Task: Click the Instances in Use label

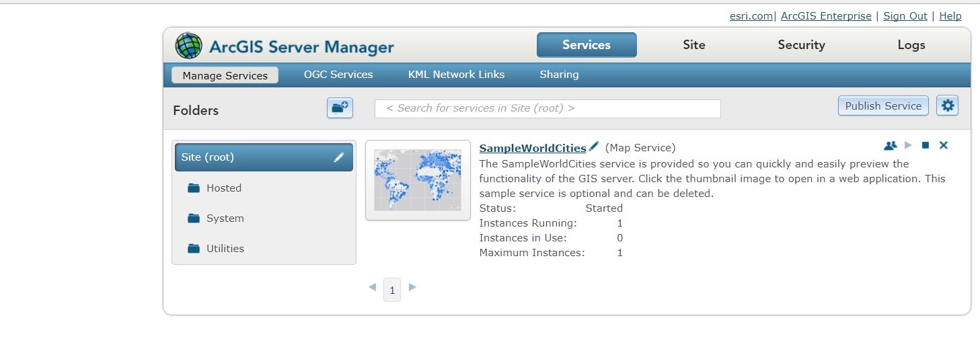Action: coord(523,238)
